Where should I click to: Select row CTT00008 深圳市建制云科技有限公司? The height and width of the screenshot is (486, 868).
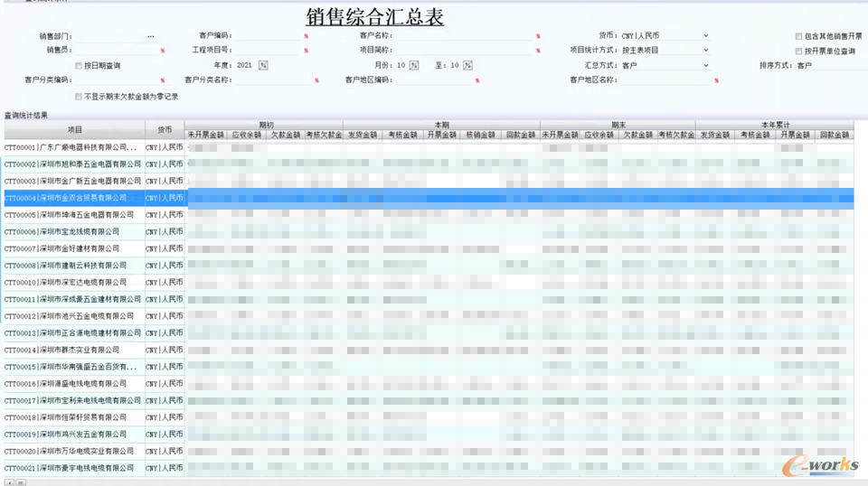click(429, 266)
